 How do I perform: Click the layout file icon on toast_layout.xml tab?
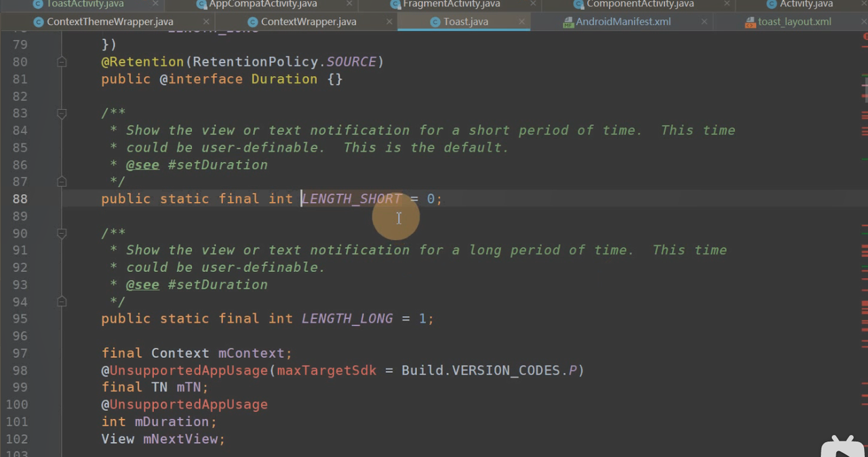750,22
